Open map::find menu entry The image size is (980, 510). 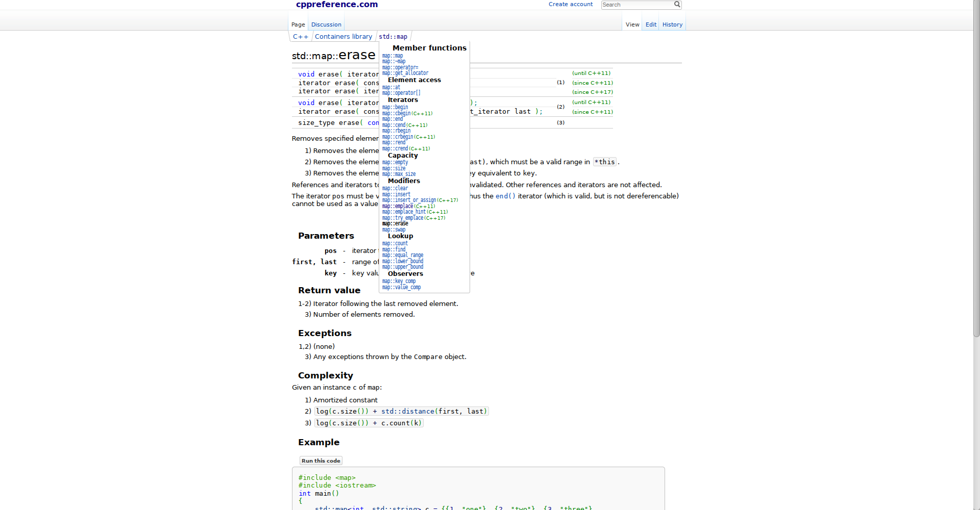tap(394, 249)
